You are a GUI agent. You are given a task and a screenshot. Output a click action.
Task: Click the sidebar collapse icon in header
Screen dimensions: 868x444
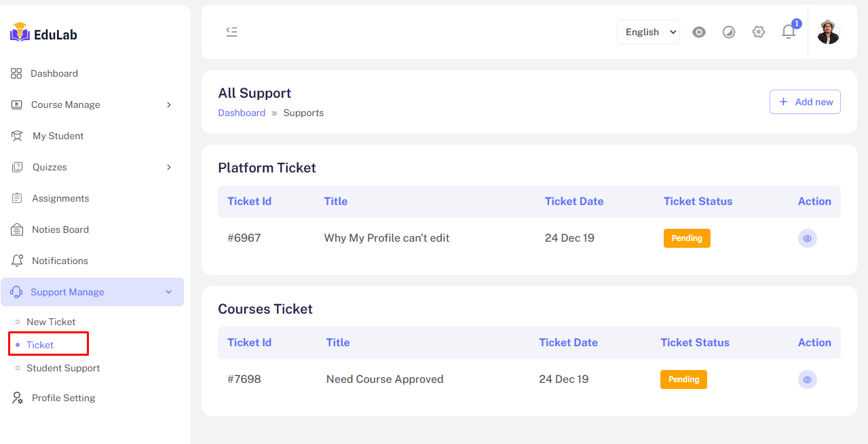click(231, 32)
